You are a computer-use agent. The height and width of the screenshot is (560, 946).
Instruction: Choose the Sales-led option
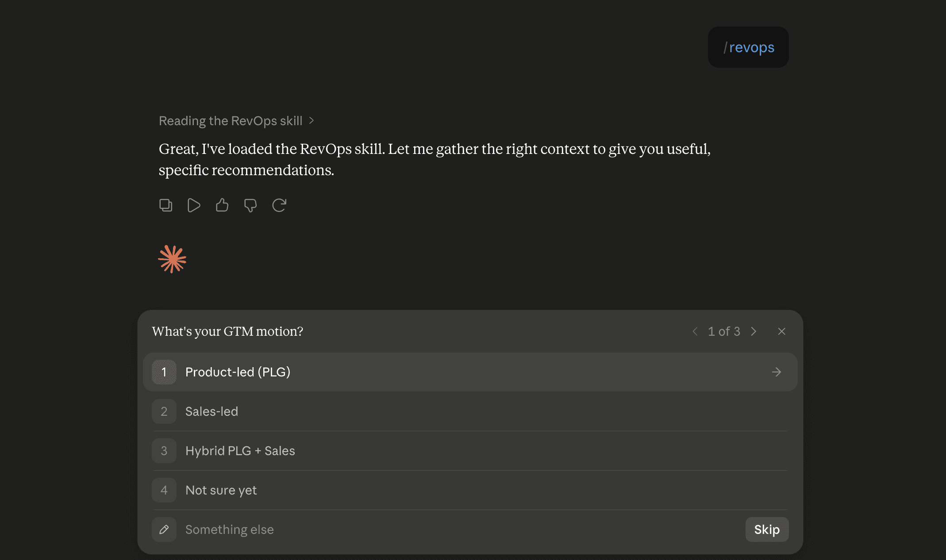(470, 411)
